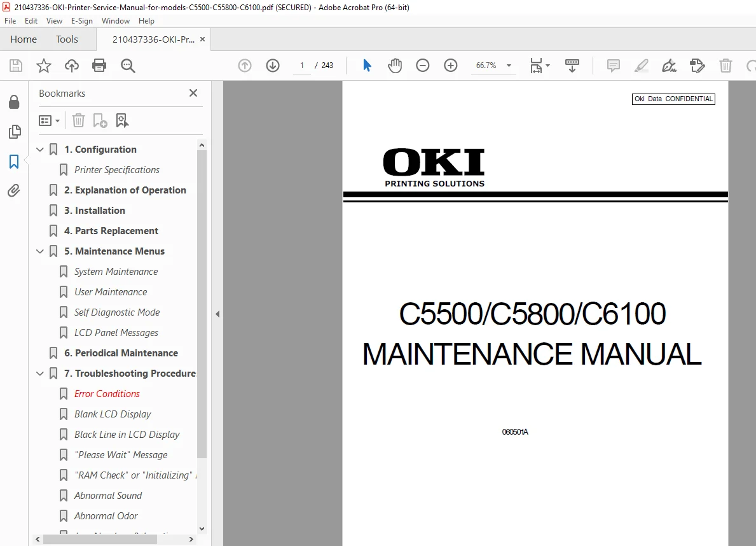Screen dimensions: 756x546
Task: Switch to the Home tab
Action: 24,39
